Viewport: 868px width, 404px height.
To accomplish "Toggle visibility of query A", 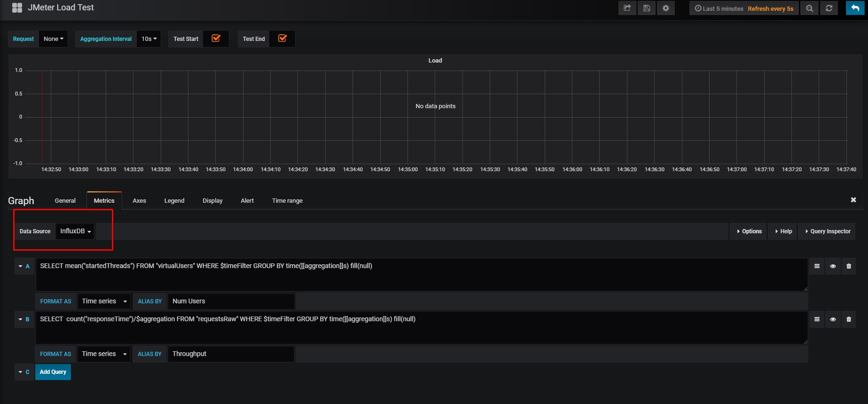I will tap(833, 266).
